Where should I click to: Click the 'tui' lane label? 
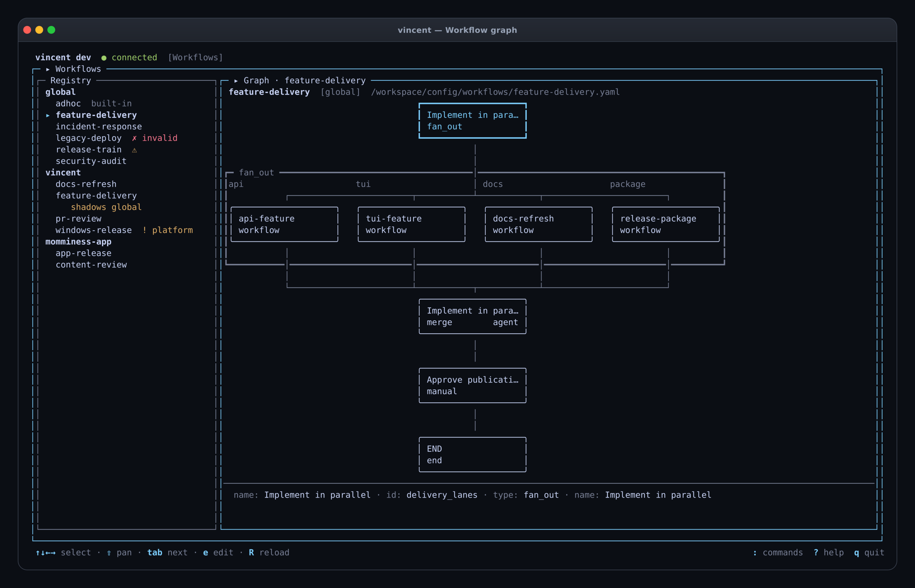pyautogui.click(x=363, y=184)
